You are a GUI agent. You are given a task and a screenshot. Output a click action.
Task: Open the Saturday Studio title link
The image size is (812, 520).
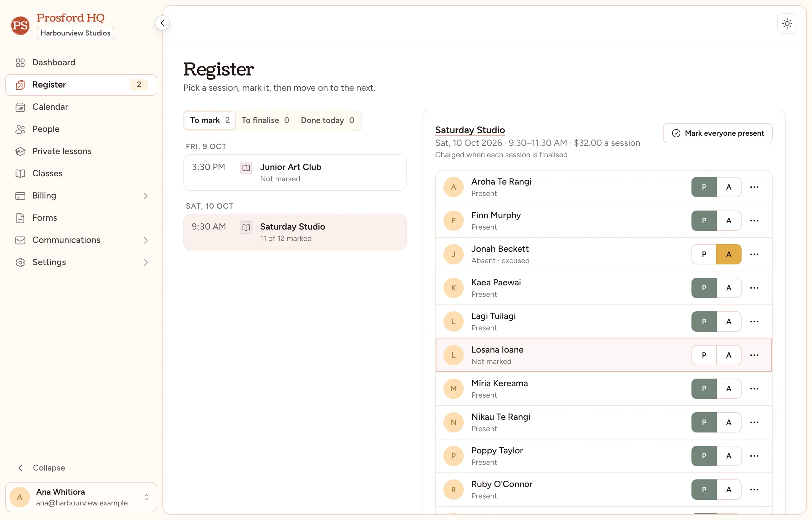coord(470,130)
